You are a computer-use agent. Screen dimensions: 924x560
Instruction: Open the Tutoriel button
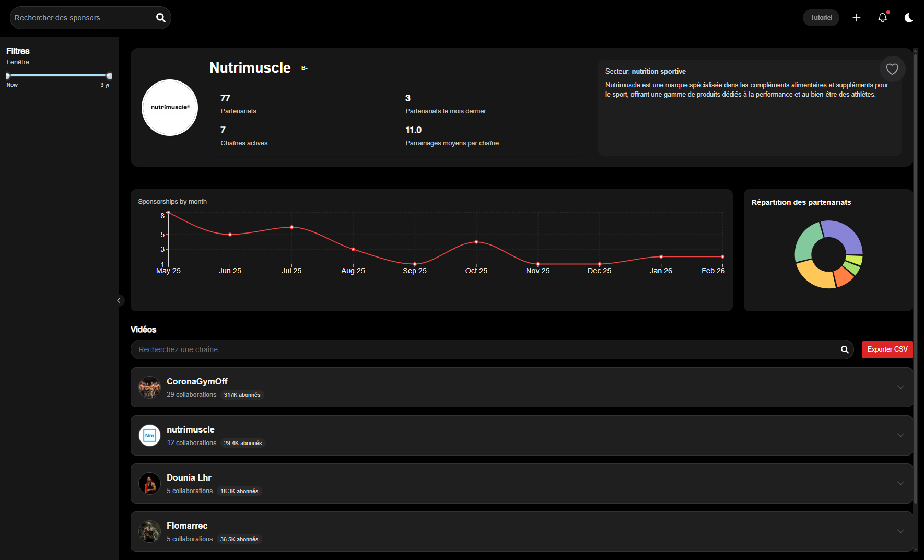821,18
